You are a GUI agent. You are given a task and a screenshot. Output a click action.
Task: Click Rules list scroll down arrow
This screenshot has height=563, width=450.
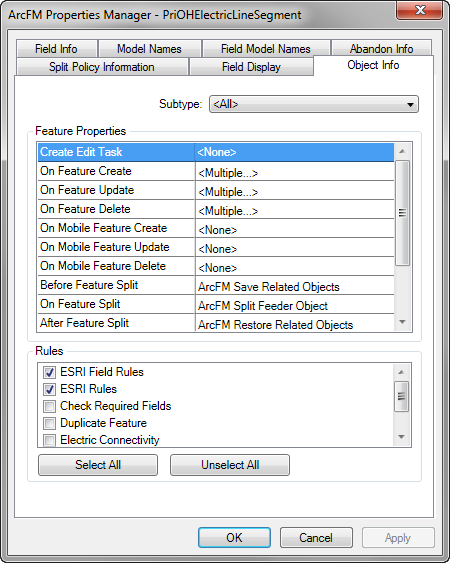pyautogui.click(x=401, y=437)
